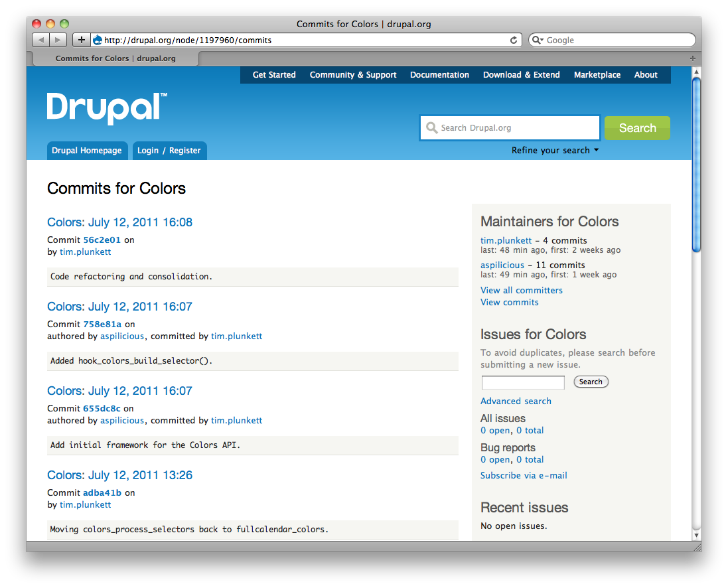Click the scrollbar down arrow

(x=696, y=535)
